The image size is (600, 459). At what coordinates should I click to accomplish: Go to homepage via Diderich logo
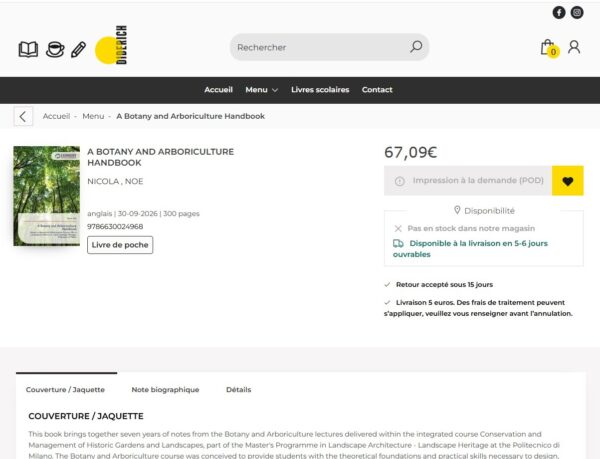111,45
